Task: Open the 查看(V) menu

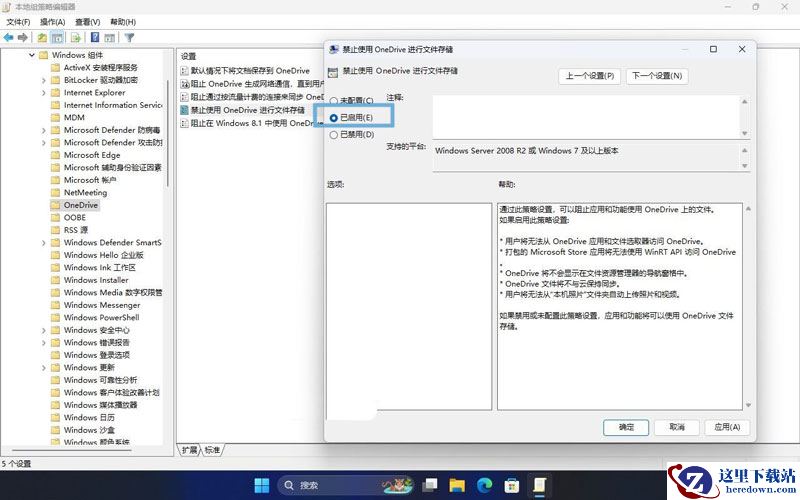Action: [87, 22]
